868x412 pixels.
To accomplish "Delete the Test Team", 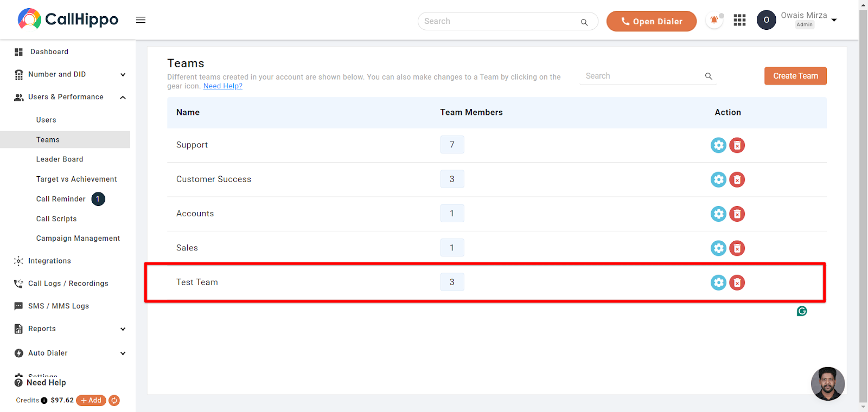I will point(737,282).
